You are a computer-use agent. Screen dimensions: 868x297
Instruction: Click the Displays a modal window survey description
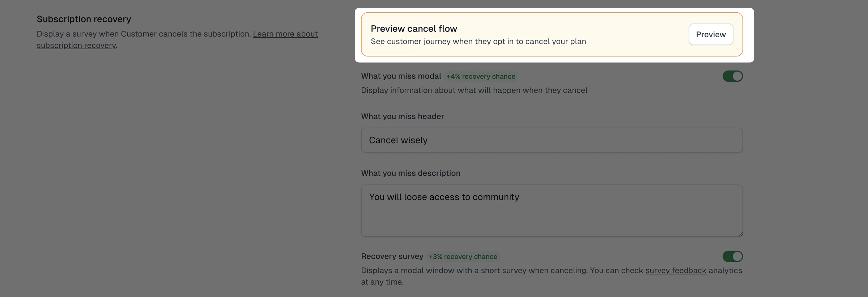(x=552, y=276)
